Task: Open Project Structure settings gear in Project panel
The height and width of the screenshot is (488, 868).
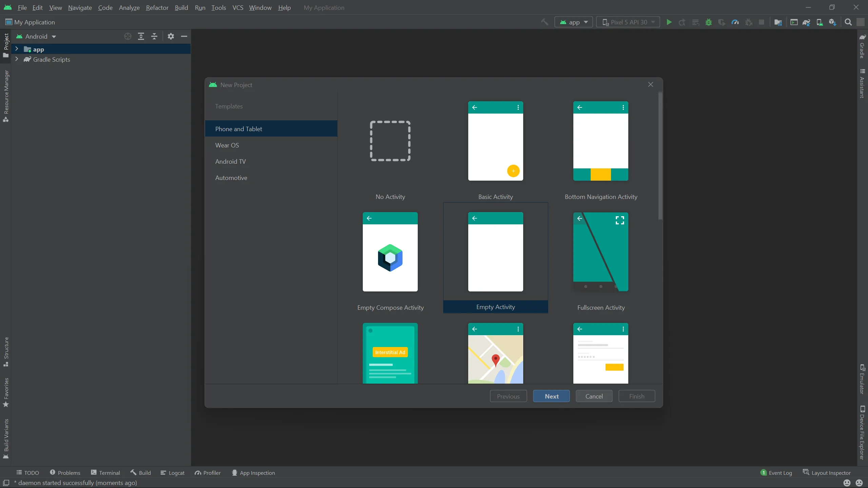Action: (x=171, y=36)
